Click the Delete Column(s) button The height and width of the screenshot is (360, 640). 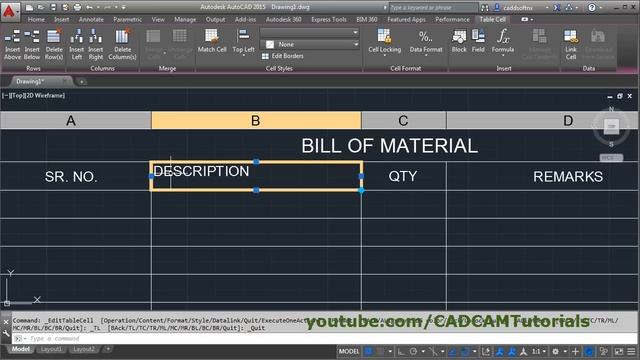[122, 44]
